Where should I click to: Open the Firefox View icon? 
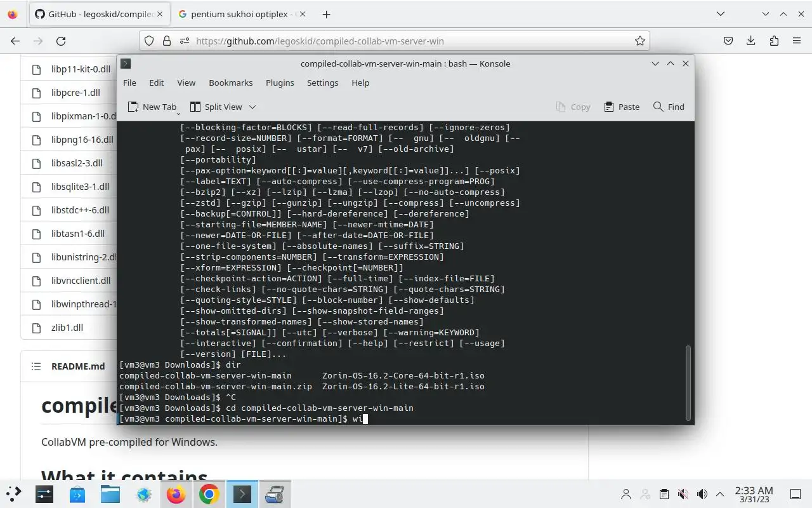pos(13,14)
